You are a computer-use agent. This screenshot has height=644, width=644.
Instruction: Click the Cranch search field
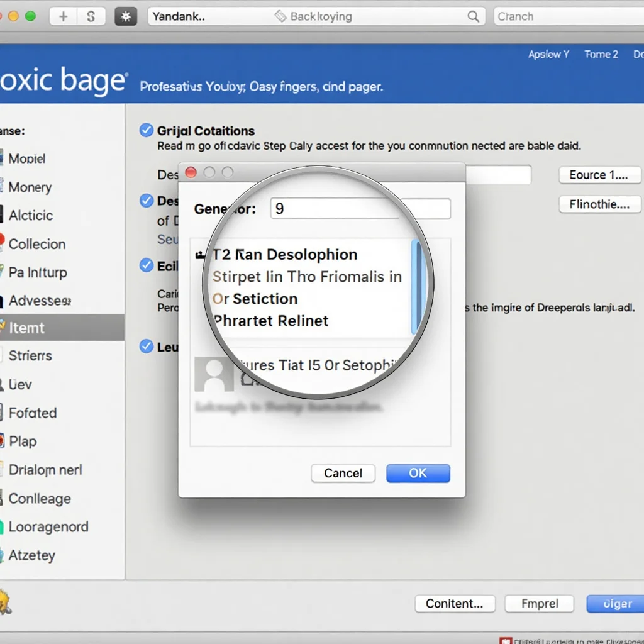pos(569,16)
